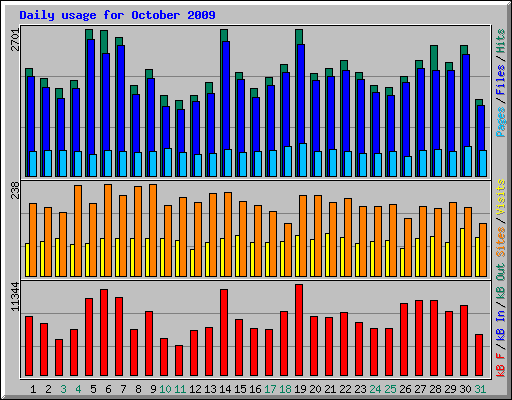The image size is (512, 400).
Task: Select day 28 on the x-axis
Action: point(435,389)
